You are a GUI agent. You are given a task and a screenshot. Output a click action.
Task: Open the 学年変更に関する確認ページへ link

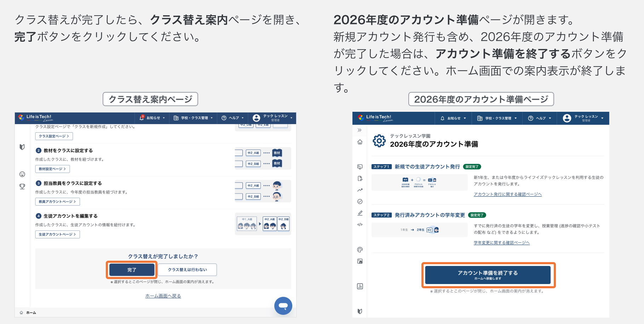(x=501, y=243)
